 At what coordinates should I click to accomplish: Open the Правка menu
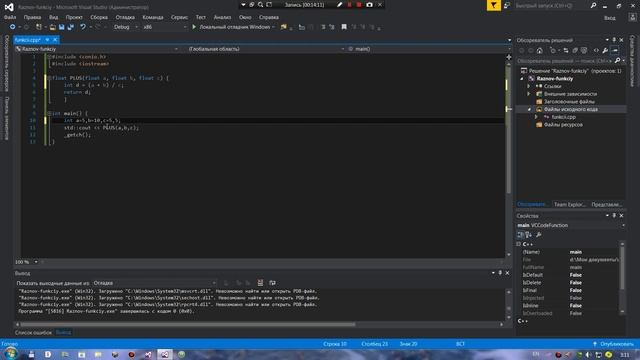[32, 17]
